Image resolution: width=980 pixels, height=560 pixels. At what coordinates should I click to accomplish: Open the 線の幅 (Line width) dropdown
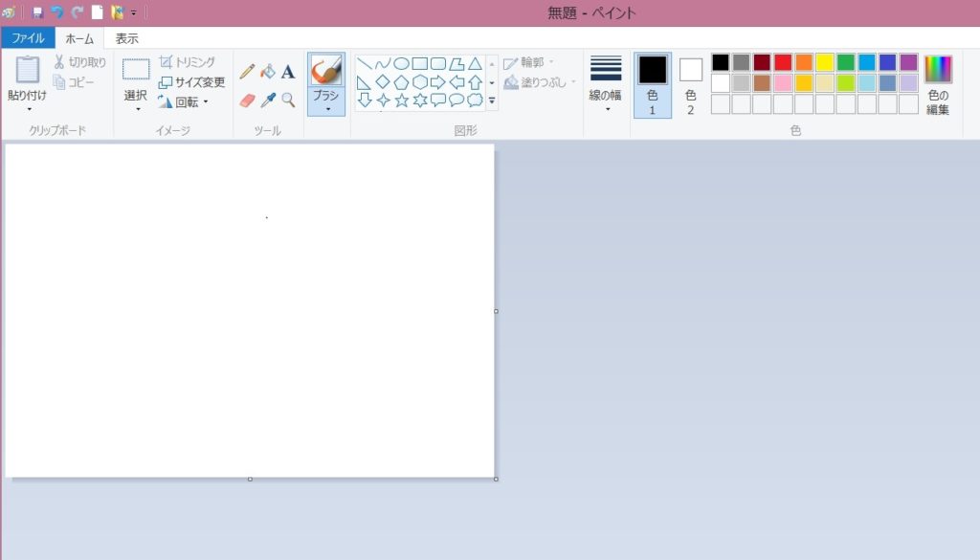[x=606, y=84]
